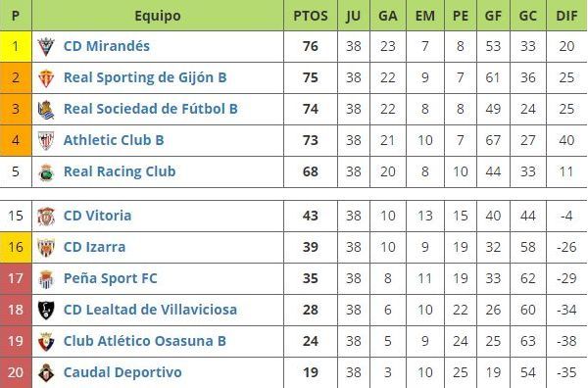Click the CD Lealtad de Villaviciosa crest
Screen dimensions: 588x388
coord(46,311)
